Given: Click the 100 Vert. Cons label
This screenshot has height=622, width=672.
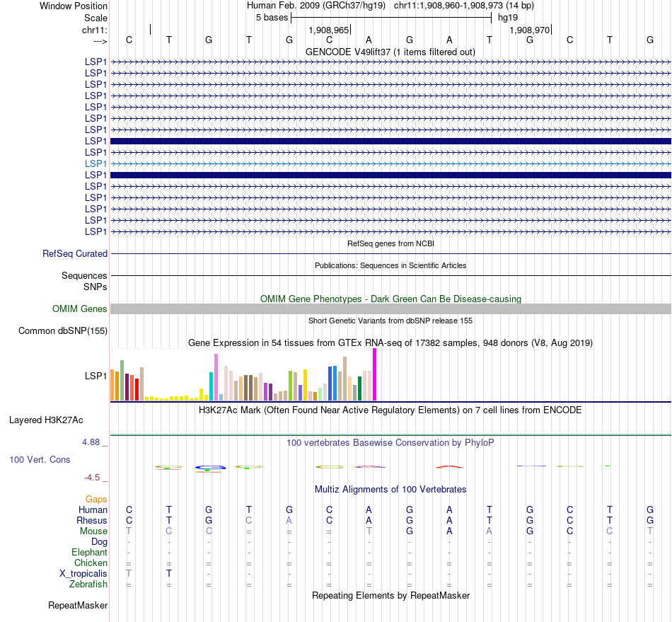Looking at the screenshot, I should click(40, 459).
